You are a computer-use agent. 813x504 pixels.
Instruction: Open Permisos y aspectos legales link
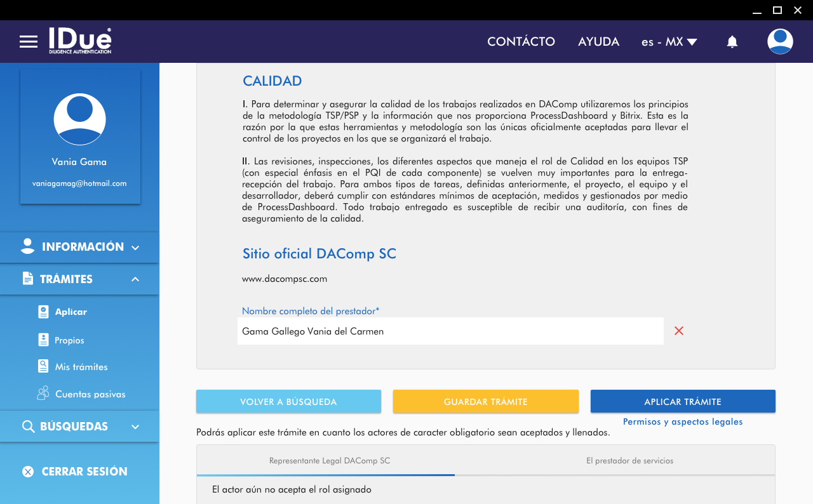point(683,422)
